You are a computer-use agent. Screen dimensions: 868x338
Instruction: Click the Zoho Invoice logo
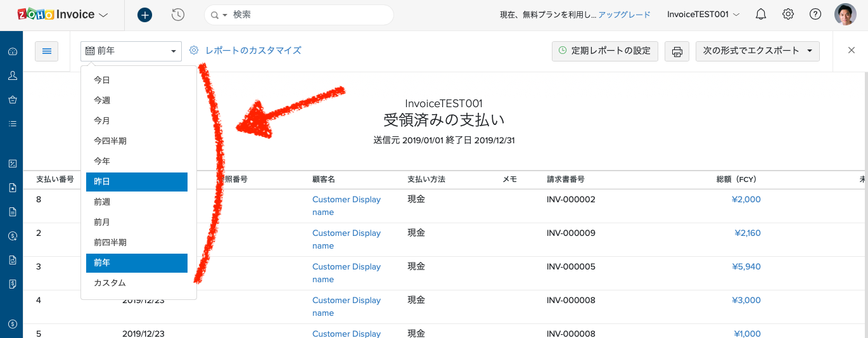pos(56,15)
